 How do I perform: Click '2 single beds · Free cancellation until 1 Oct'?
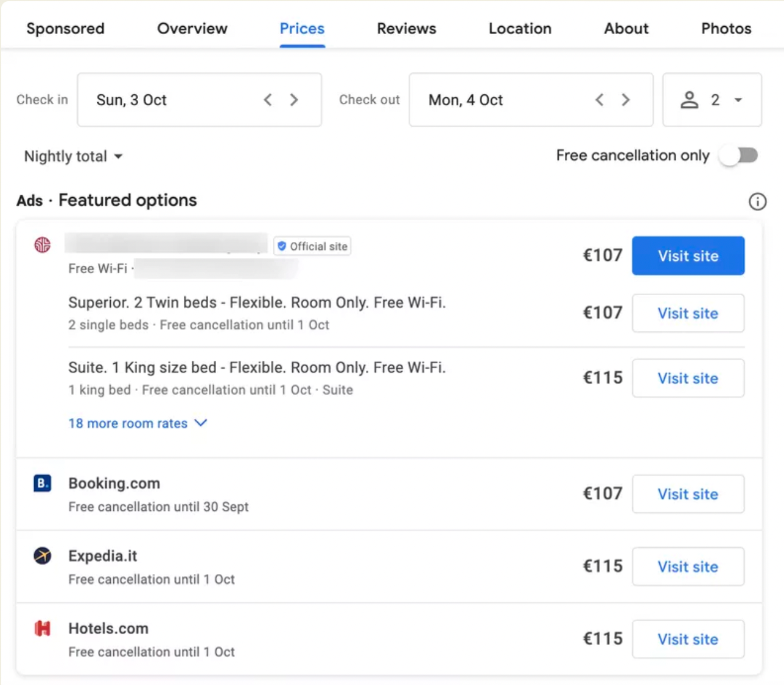pos(198,325)
